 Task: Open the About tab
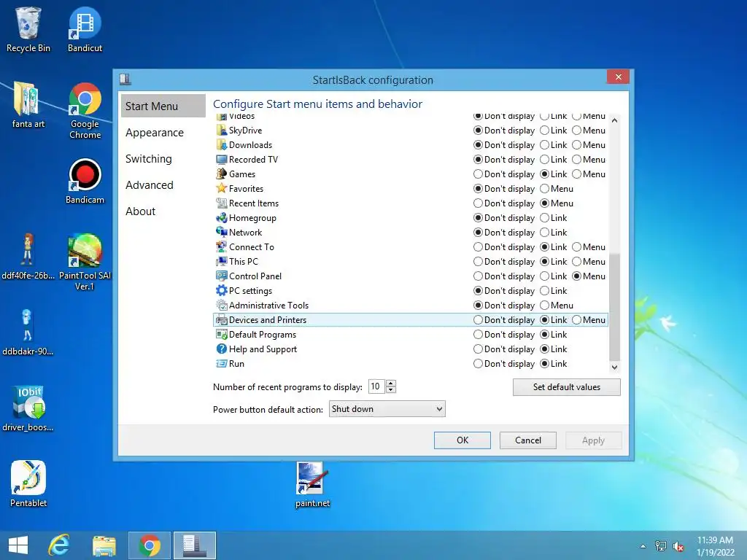point(141,211)
